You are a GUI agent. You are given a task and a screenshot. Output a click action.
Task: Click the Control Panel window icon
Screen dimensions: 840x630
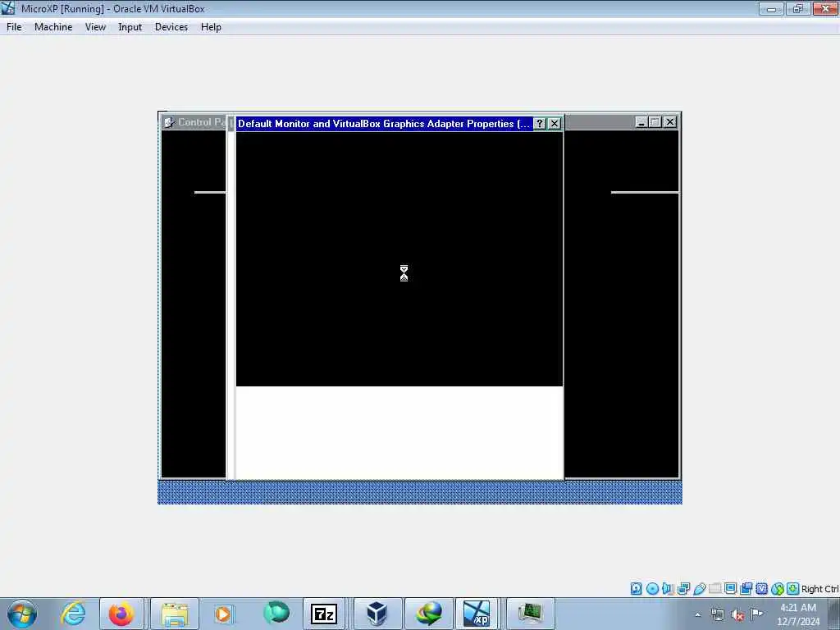coord(169,122)
